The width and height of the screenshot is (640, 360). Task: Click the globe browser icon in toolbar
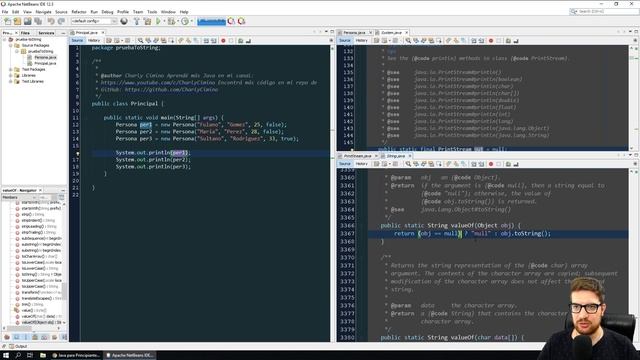[x=124, y=21]
